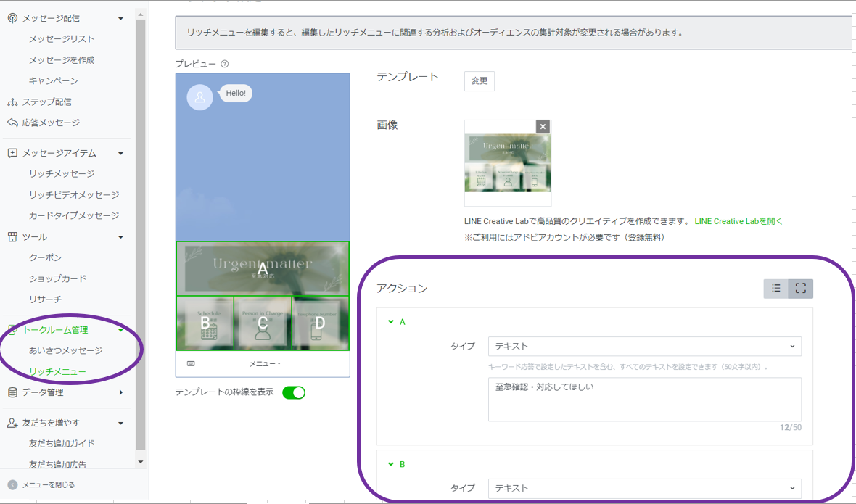This screenshot has width=856, height=504.
Task: Expand the データ管理 menu arrow
Action: coord(120,392)
